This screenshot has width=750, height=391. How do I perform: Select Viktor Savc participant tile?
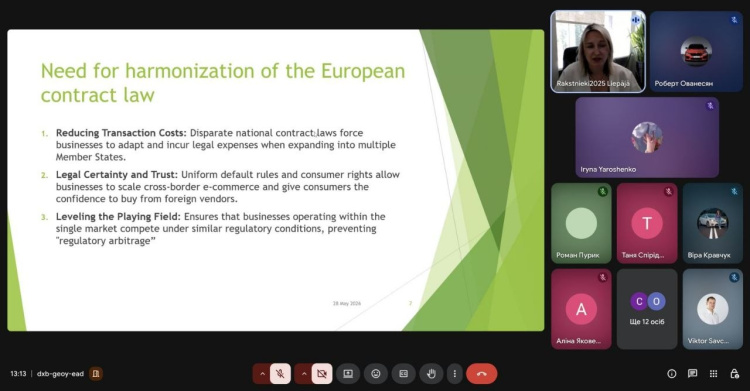[713, 309]
